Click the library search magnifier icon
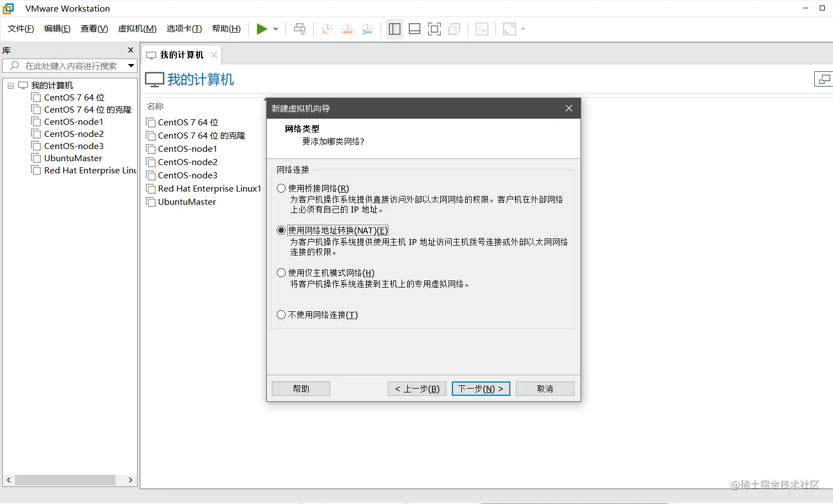The height and width of the screenshot is (504, 833). click(15, 66)
